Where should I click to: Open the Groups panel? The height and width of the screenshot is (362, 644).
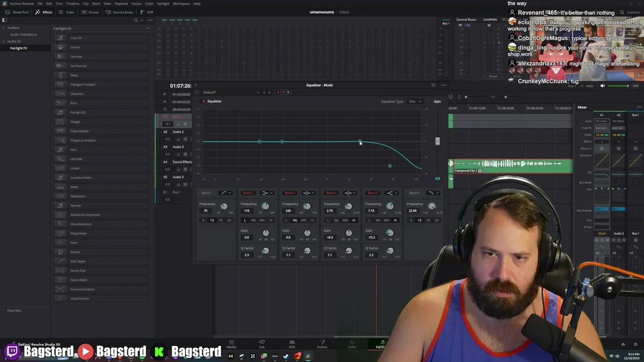(x=91, y=12)
